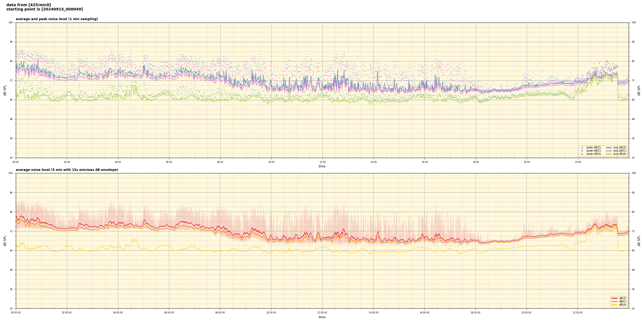This screenshot has width=644, height=322.
Task: Click the 06:00 tick label on upper chart
Action: (169, 162)
